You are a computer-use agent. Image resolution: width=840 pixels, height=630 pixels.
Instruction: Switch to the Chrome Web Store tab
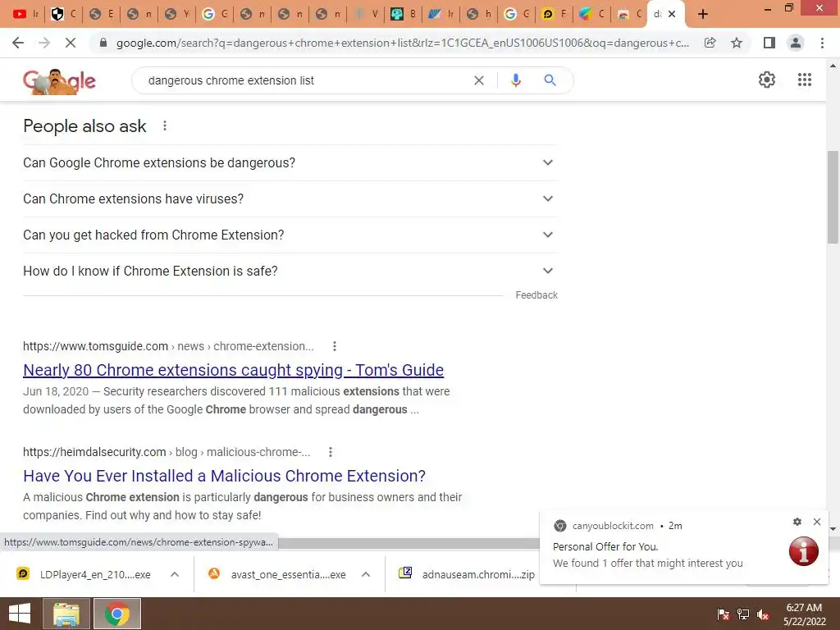point(629,14)
